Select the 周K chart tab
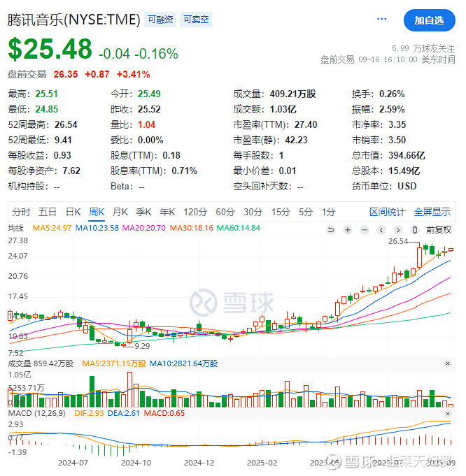This screenshot has width=466, height=476. [97, 212]
